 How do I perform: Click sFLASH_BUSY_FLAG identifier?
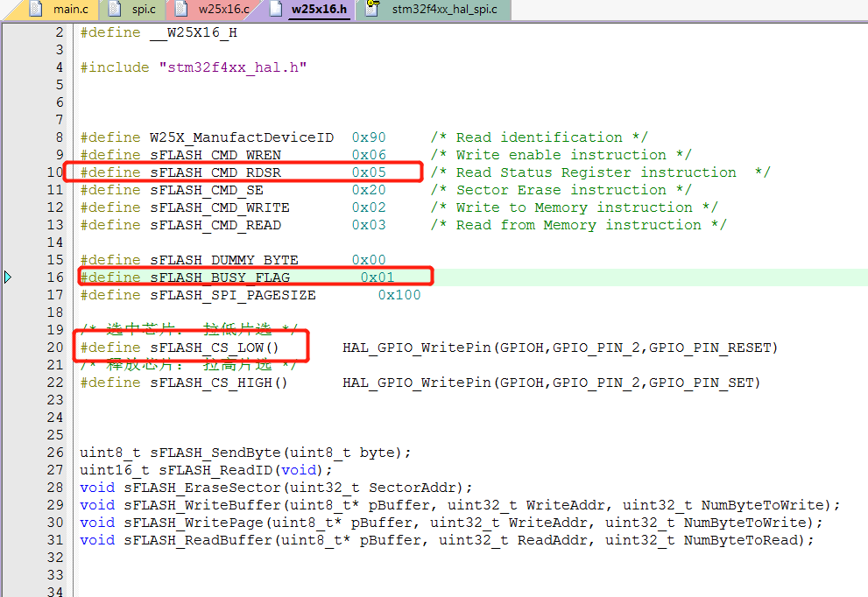tap(220, 277)
